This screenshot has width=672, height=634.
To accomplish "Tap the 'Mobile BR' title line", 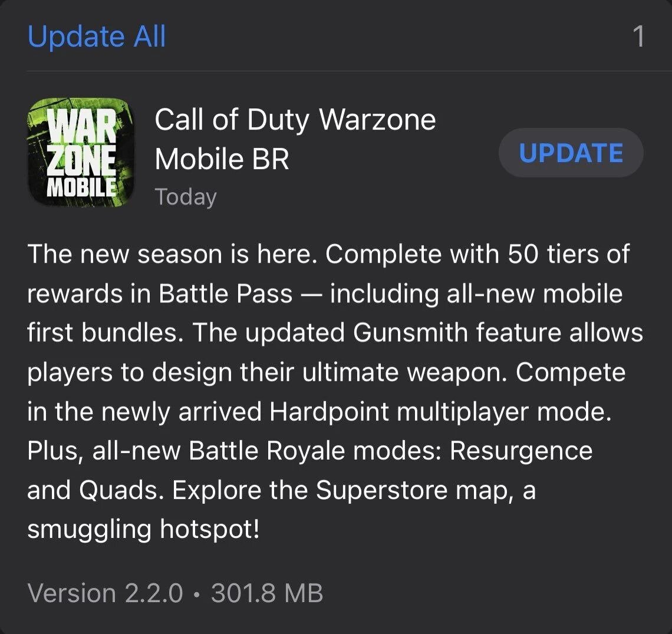I will click(222, 159).
